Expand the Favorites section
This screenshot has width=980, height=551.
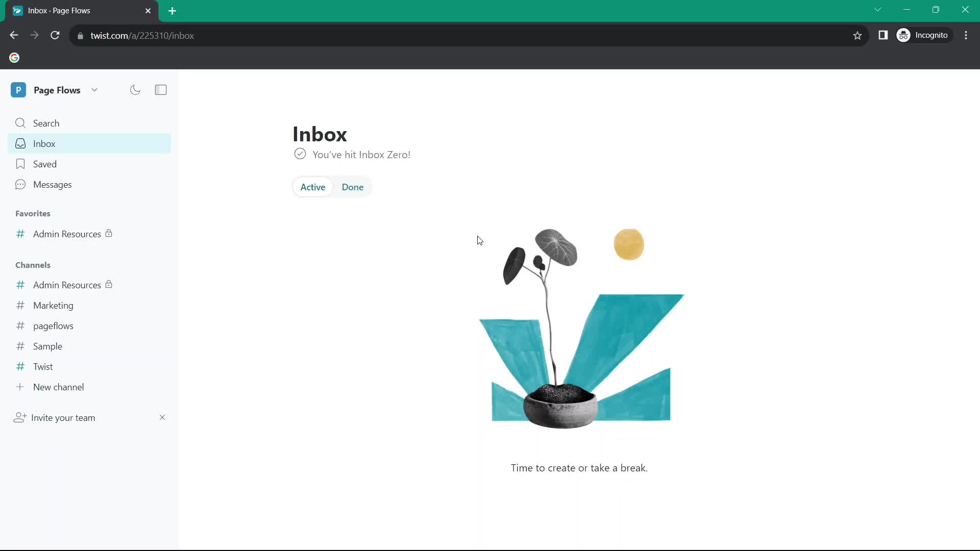[32, 213]
